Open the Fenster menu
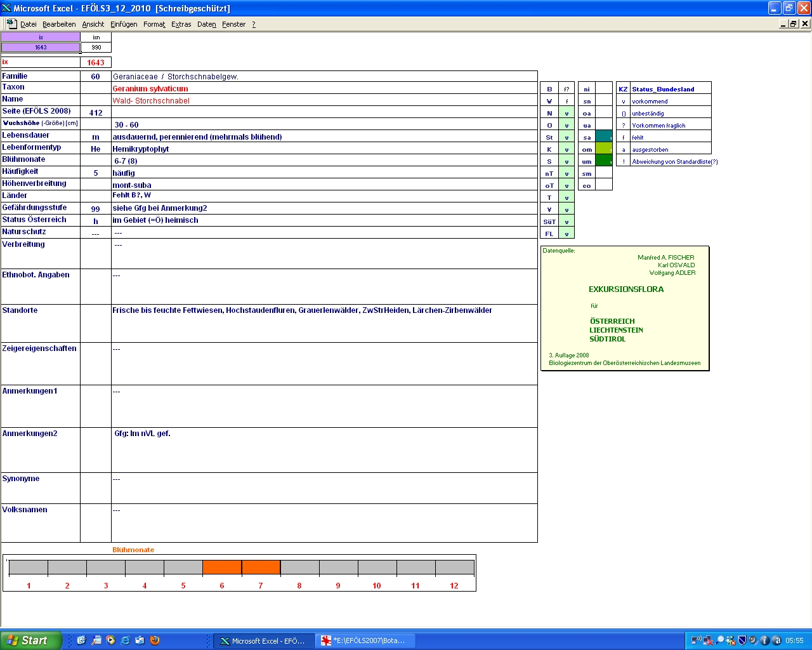The width and height of the screenshot is (812, 650). pos(234,24)
